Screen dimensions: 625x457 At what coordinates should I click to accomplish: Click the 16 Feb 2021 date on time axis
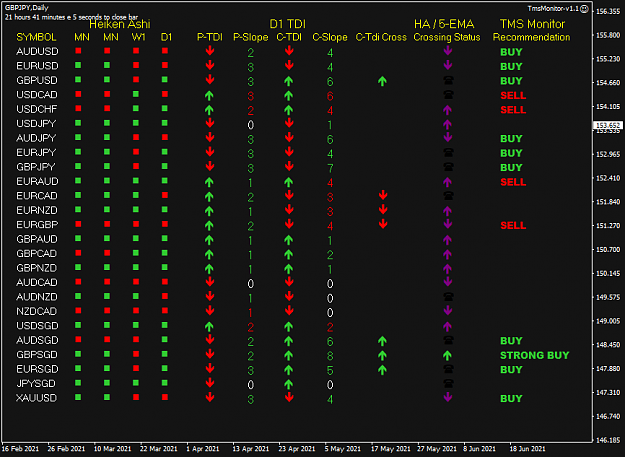coord(20,449)
